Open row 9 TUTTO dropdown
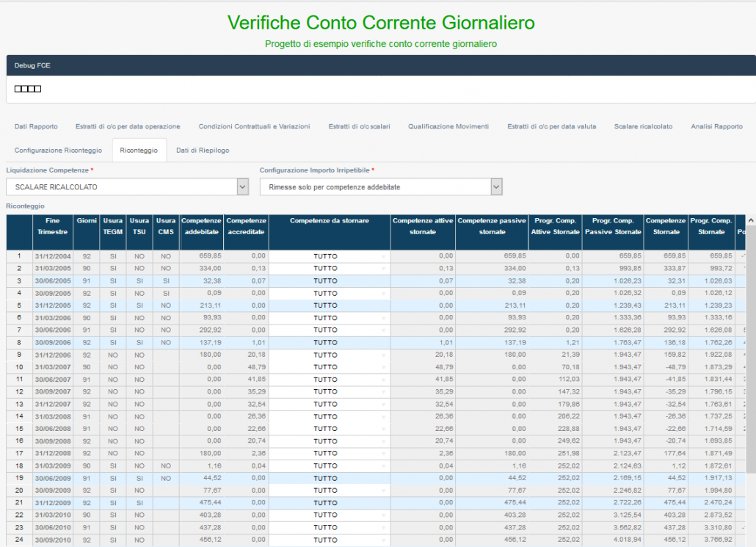The width and height of the screenshot is (756, 547). click(x=329, y=355)
